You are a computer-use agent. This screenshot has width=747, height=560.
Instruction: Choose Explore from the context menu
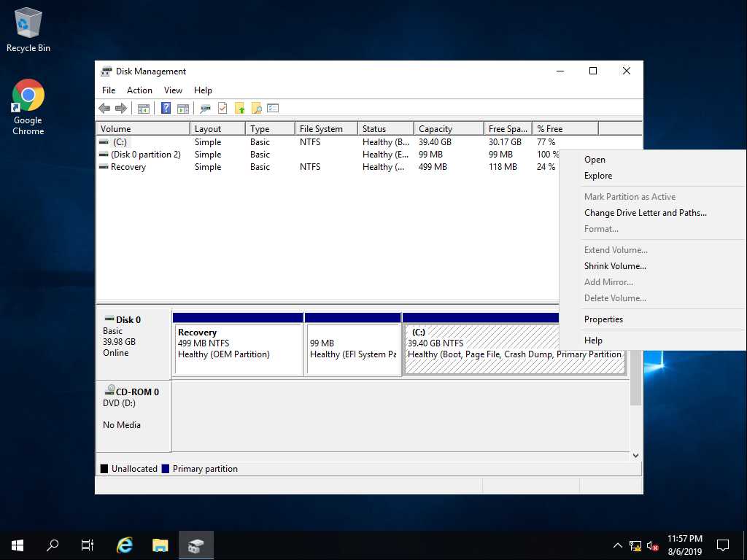click(x=598, y=176)
